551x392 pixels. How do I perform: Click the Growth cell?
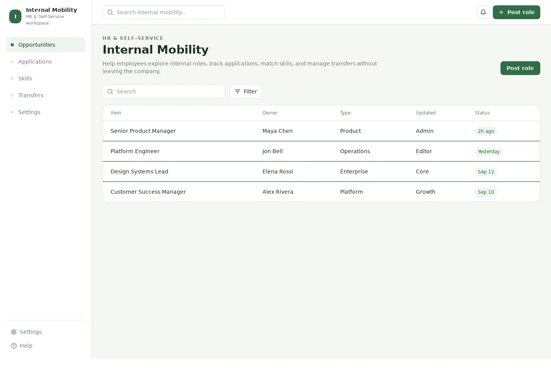425,192
